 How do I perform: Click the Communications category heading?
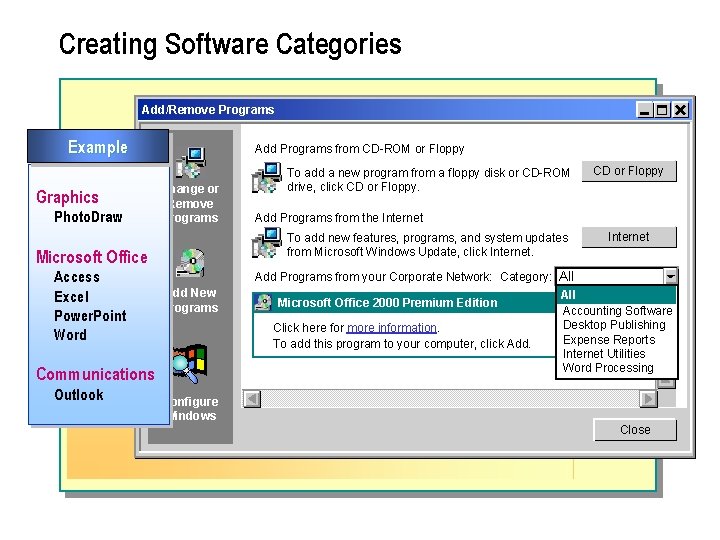pyautogui.click(x=96, y=374)
